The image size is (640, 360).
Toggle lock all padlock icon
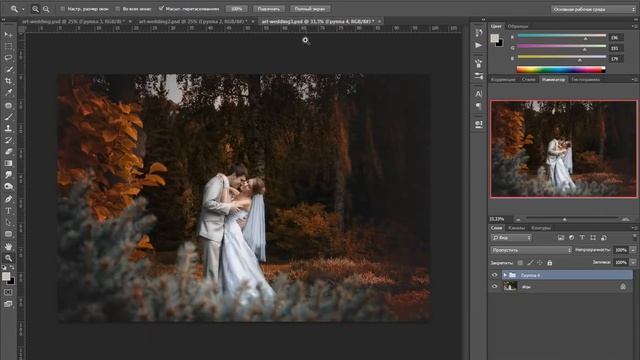point(549,263)
